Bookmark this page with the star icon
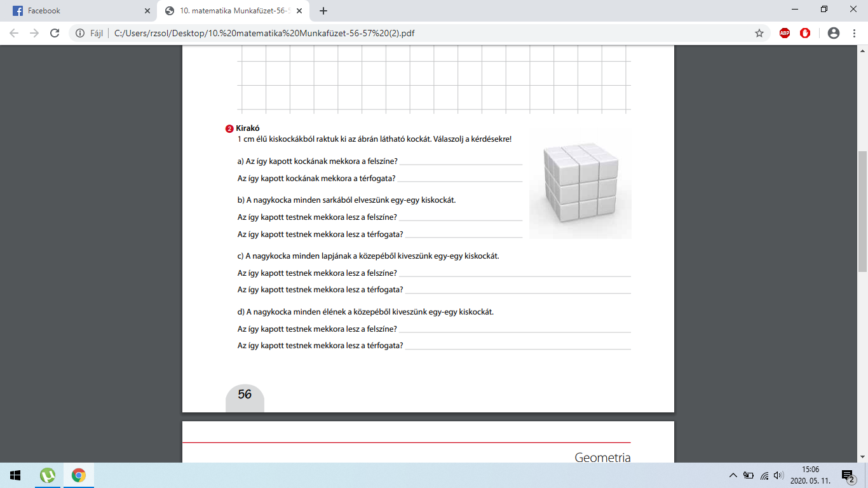Viewport: 868px width, 488px height. pos(759,33)
